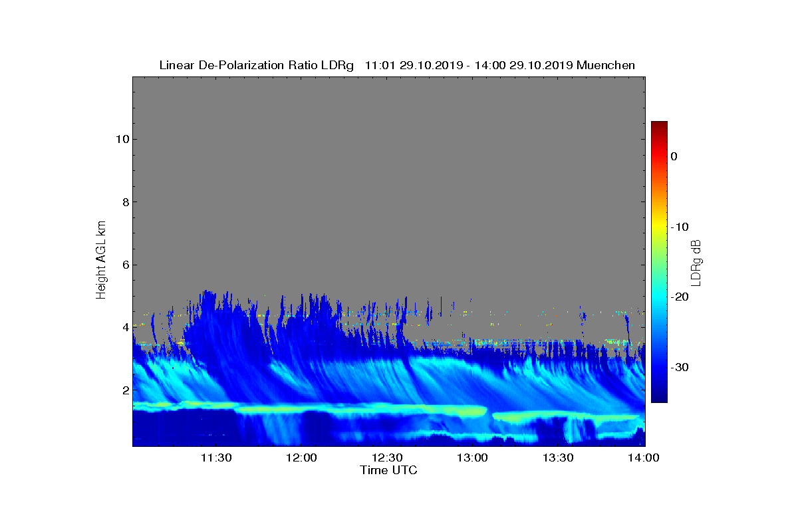Click the 'Height AGL km' axis label

[101, 261]
